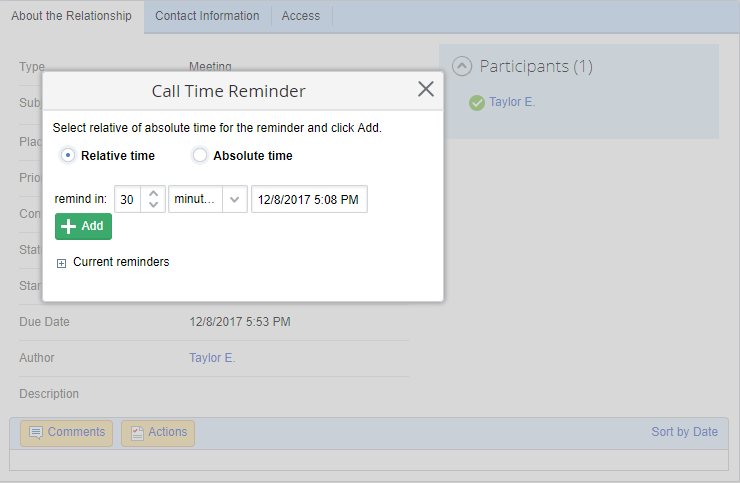Switch to the Access tab
Image resolution: width=740 pixels, height=483 pixels.
pyautogui.click(x=301, y=16)
